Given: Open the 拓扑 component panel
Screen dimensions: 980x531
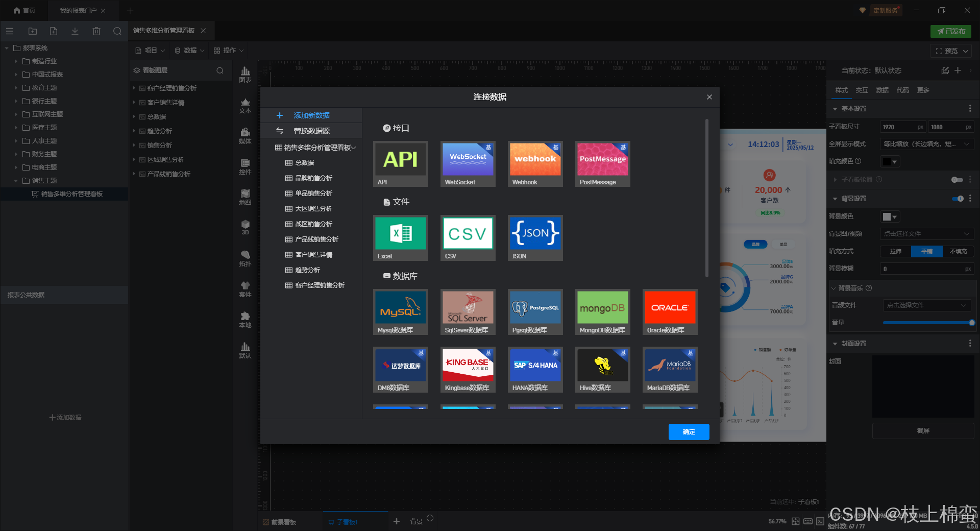Looking at the screenshot, I should [x=245, y=258].
